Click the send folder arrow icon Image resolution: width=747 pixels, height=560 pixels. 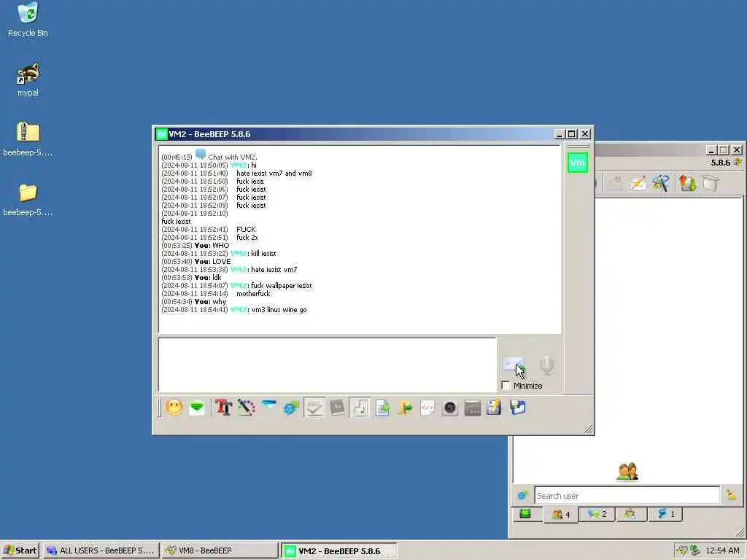tap(405, 408)
